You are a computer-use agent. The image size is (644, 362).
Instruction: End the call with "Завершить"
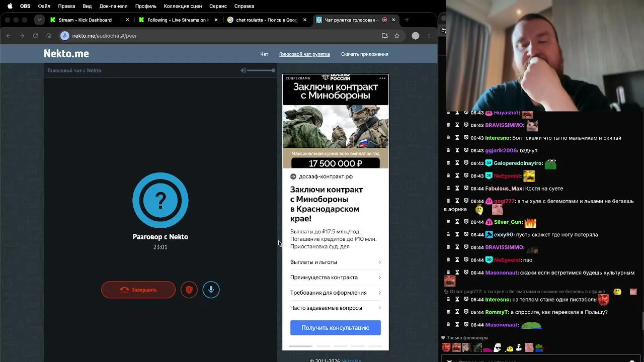(x=138, y=290)
